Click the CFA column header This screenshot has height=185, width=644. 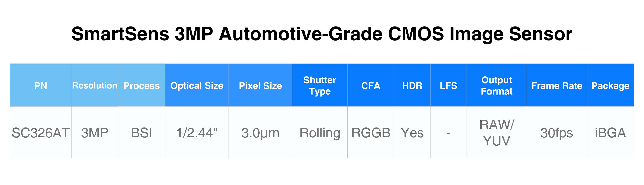[x=371, y=85]
